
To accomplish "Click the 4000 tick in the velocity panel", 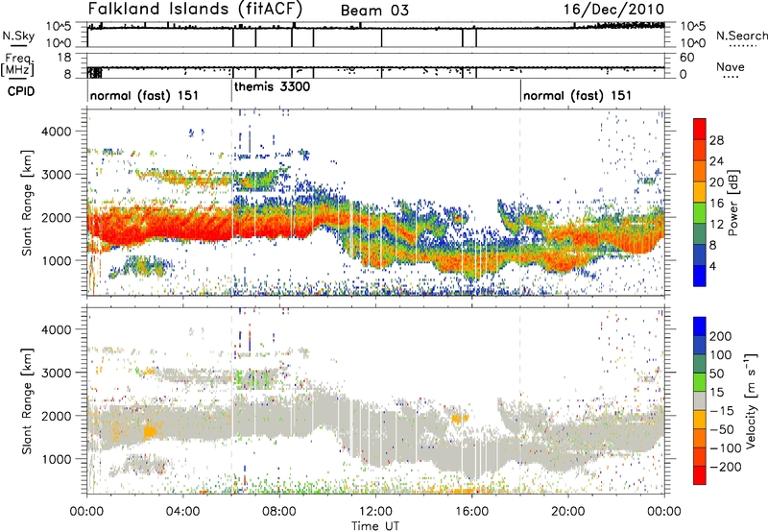I will click(x=57, y=329).
